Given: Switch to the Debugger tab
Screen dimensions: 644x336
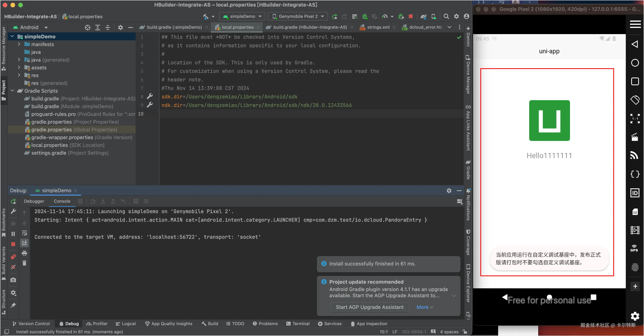Looking at the screenshot, I should 34,201.
